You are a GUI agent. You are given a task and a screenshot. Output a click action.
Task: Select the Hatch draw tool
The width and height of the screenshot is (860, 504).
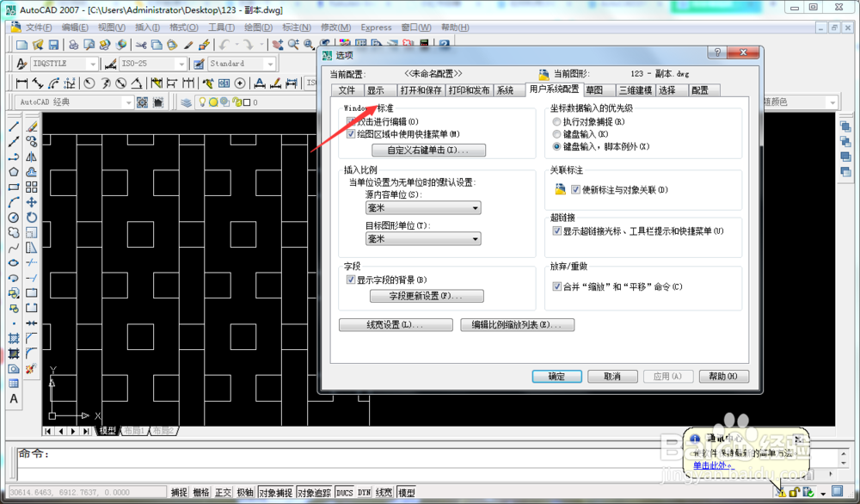click(14, 338)
